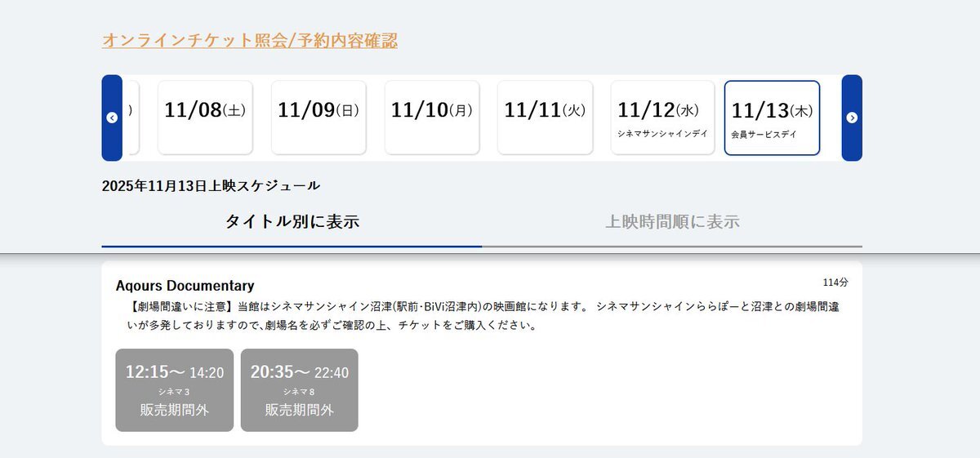This screenshot has height=458, width=980.
Task: Click the Aqours Documentary title
Action: (185, 286)
